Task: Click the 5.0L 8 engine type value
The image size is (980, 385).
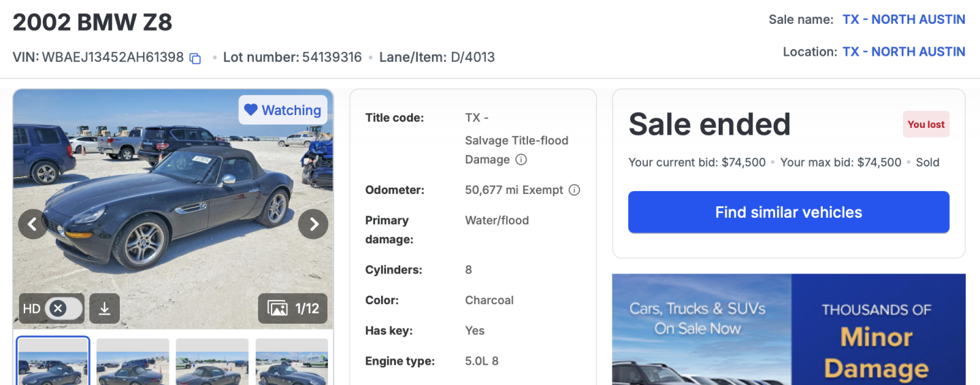Action: click(482, 361)
